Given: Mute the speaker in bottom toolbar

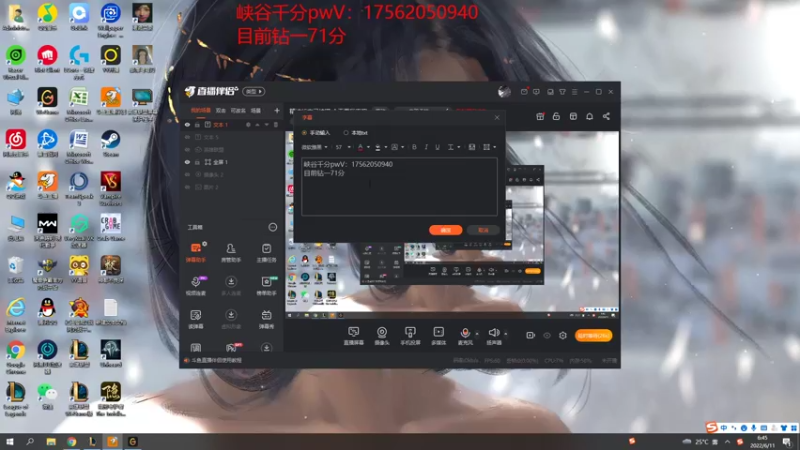Looking at the screenshot, I should (493, 333).
